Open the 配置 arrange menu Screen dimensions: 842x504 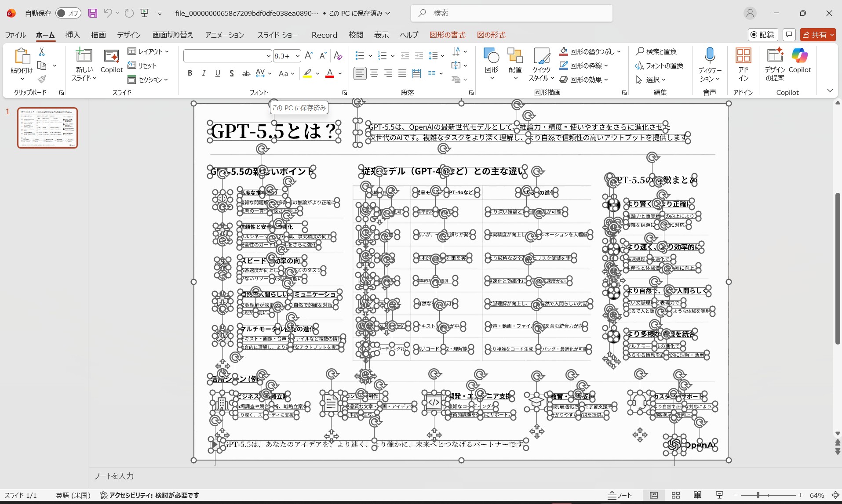515,64
